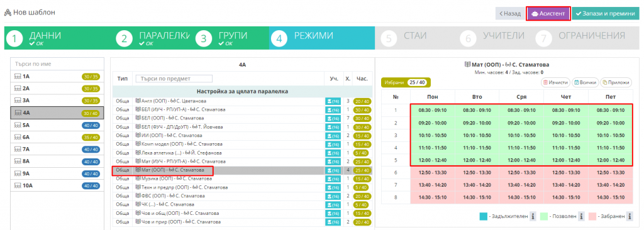
Task: Click students icon for ФВС (ООП) row
Action: coord(333,196)
